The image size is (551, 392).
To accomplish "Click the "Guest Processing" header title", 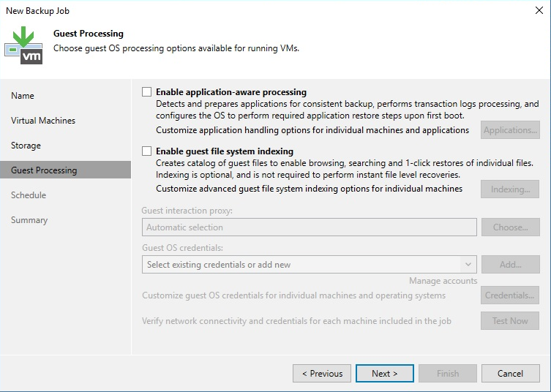I will coord(89,34).
